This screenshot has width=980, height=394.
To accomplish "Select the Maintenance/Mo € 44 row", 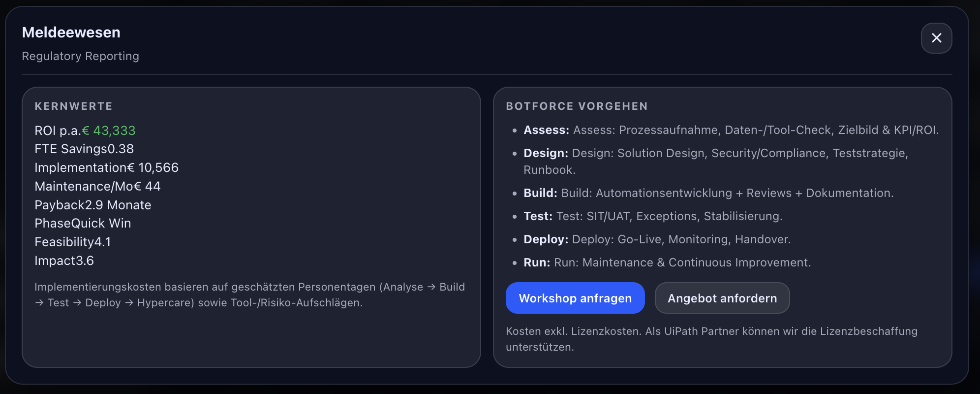I will [97, 186].
